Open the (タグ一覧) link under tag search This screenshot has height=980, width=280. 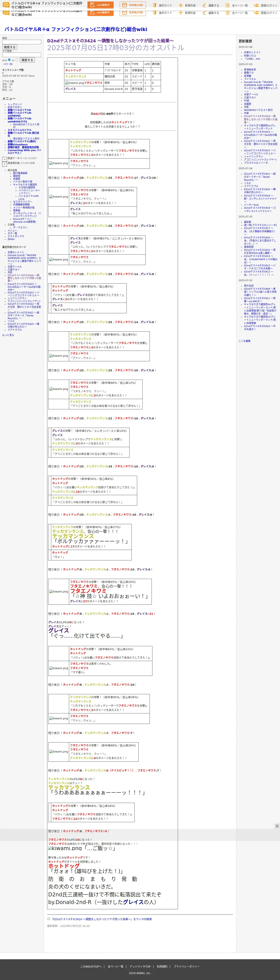point(8,64)
